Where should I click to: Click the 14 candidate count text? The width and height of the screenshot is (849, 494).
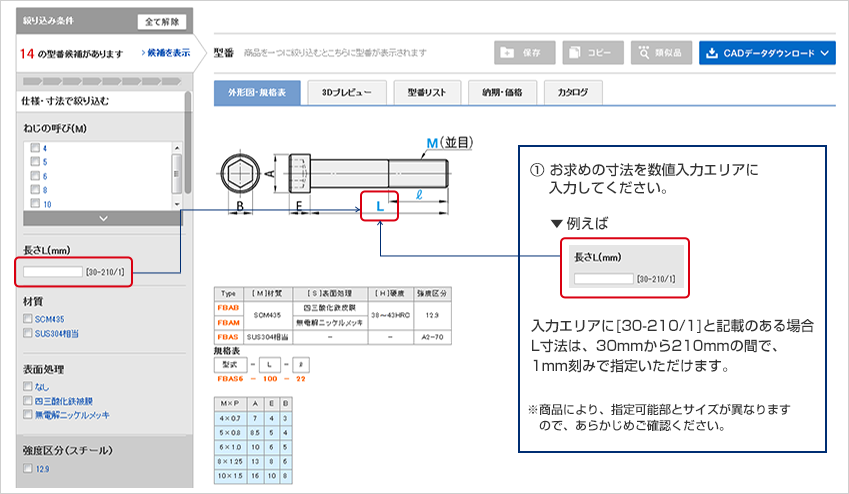[27, 54]
